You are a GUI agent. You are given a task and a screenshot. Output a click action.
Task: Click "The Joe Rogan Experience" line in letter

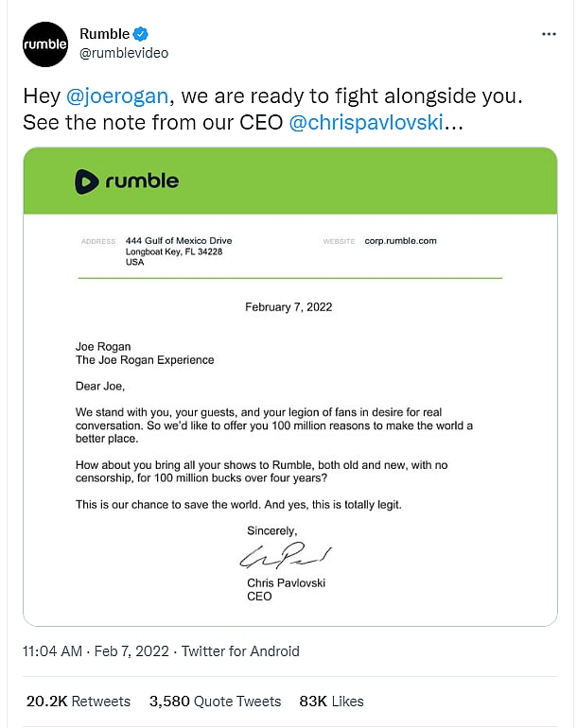(145, 360)
